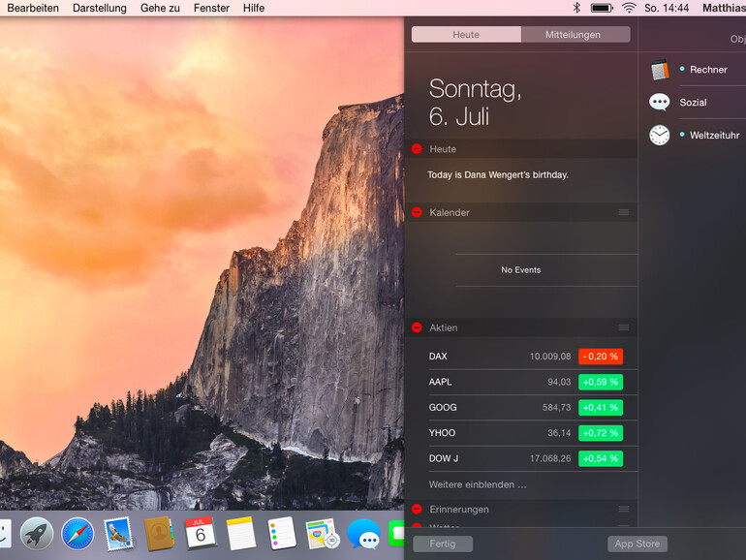Viewport: 746px width, 560px height.
Task: Open Contacts from the Dock
Action: [x=159, y=534]
